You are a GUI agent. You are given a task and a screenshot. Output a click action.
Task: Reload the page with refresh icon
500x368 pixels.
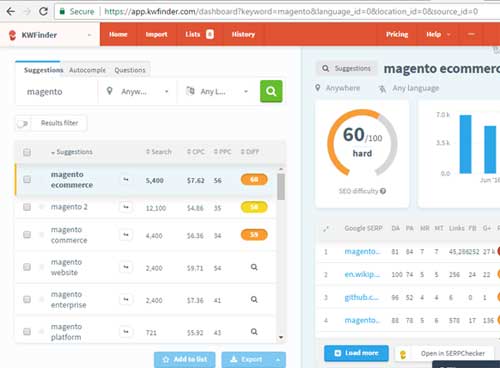43,12
